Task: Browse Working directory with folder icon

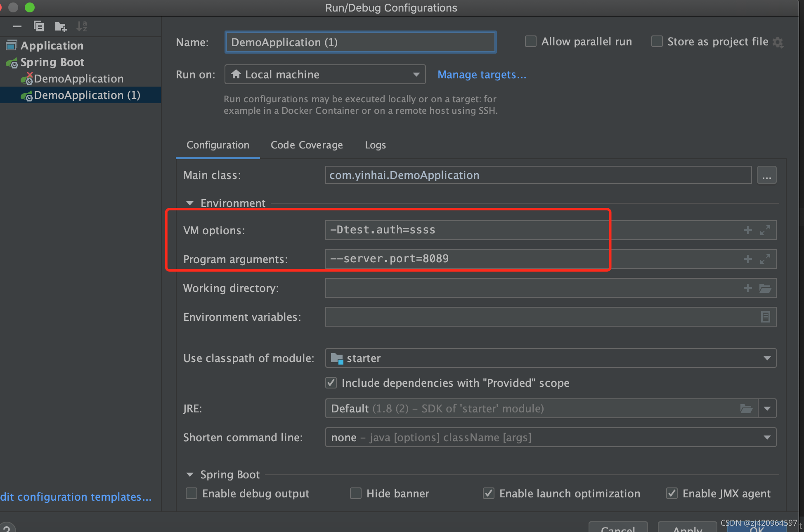Action: click(765, 288)
